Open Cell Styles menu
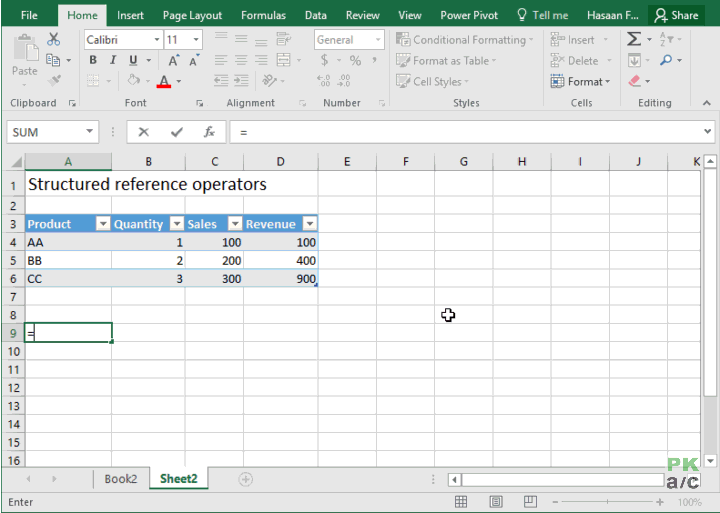The width and height of the screenshot is (720, 513). point(433,82)
